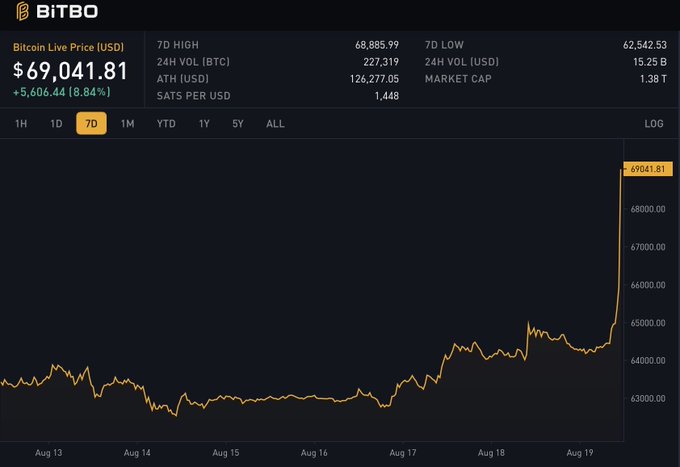Click the BiTBO brand name text
Image resolution: width=680 pixels, height=467 pixels.
(x=67, y=12)
